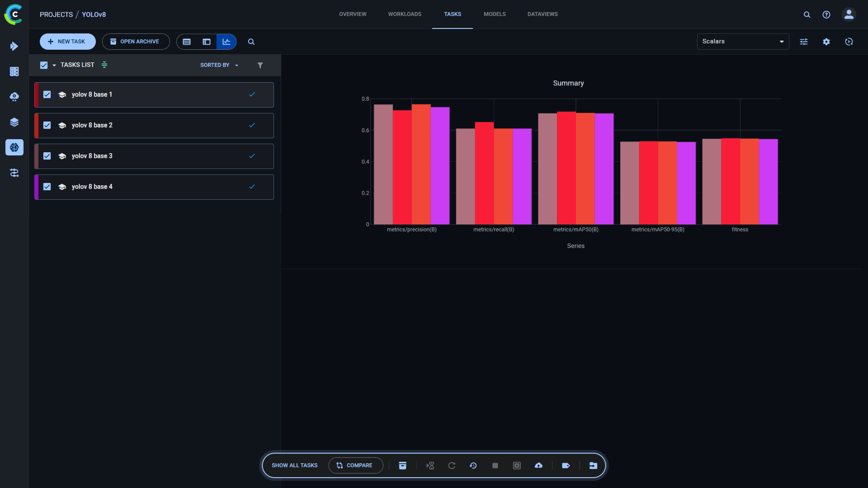Toggle auto refresh icon
The image size is (868, 488).
(849, 42)
